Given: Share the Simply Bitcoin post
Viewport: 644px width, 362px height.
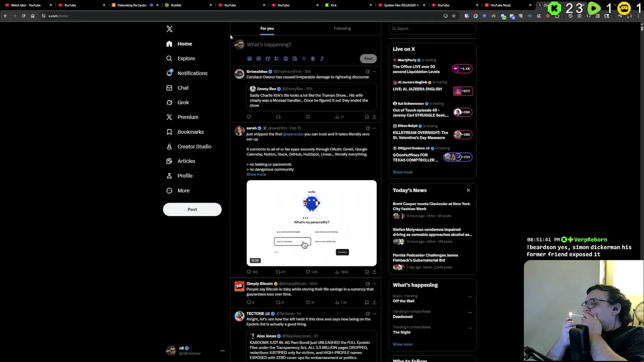Looking at the screenshot, I should point(374,303).
